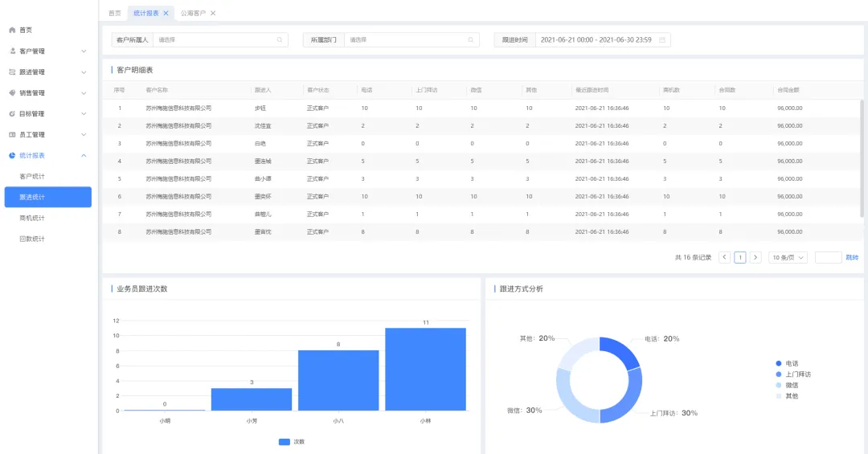Toggle 次数 legend under bar chart
This screenshot has width=868, height=454.
(x=292, y=442)
